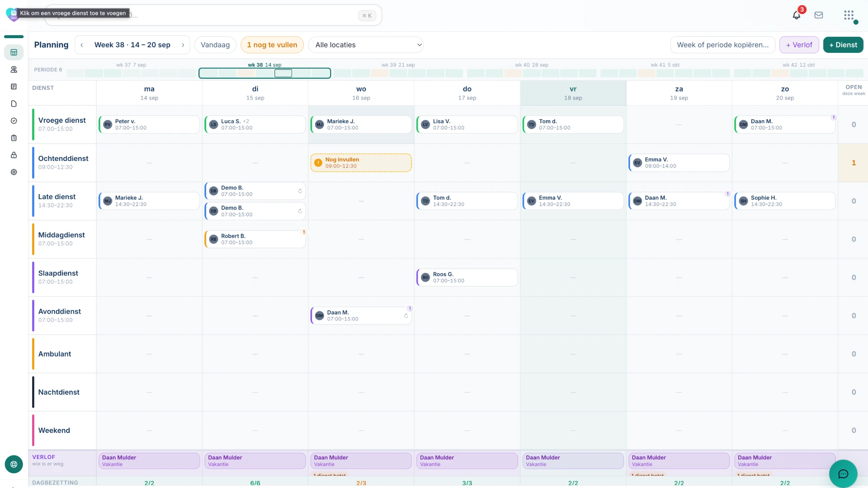Add a new Dienst
The height and width of the screenshot is (488, 868).
click(843, 45)
